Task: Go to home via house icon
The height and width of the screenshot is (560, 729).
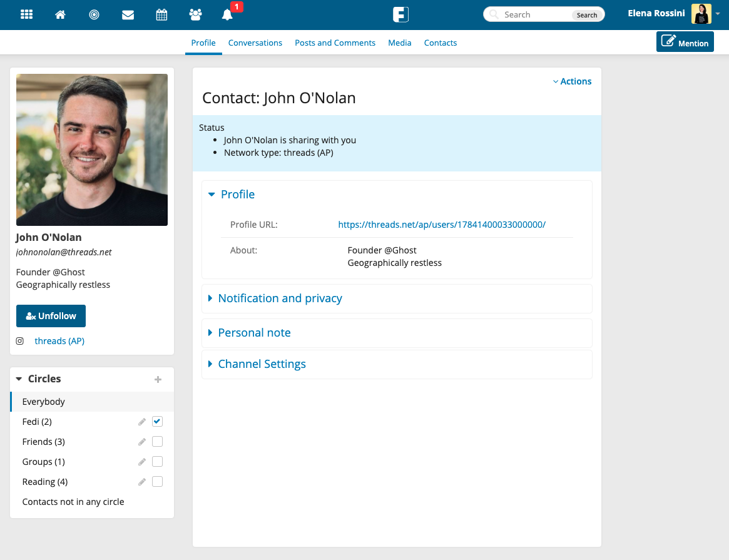Action: (x=61, y=14)
